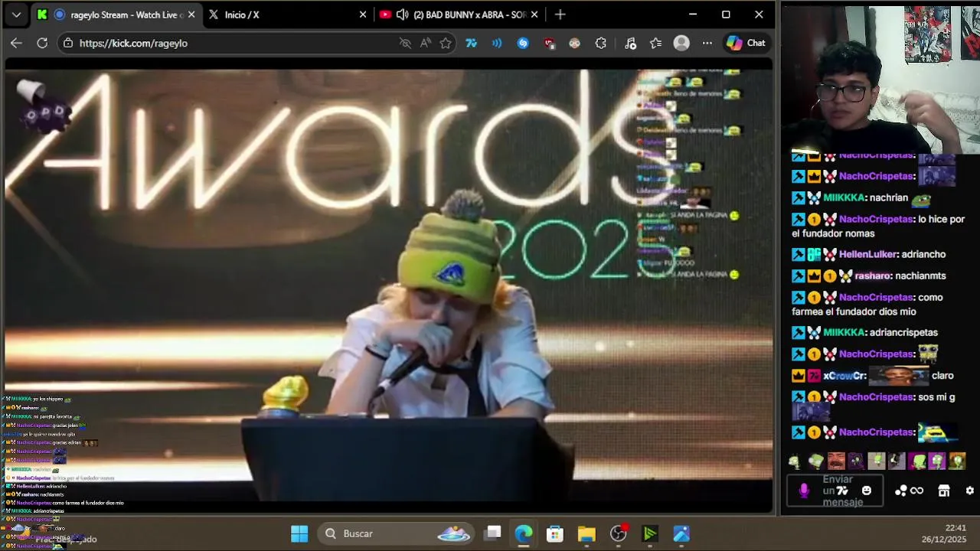Open the green arrow app in the taskbar

[x=650, y=533]
